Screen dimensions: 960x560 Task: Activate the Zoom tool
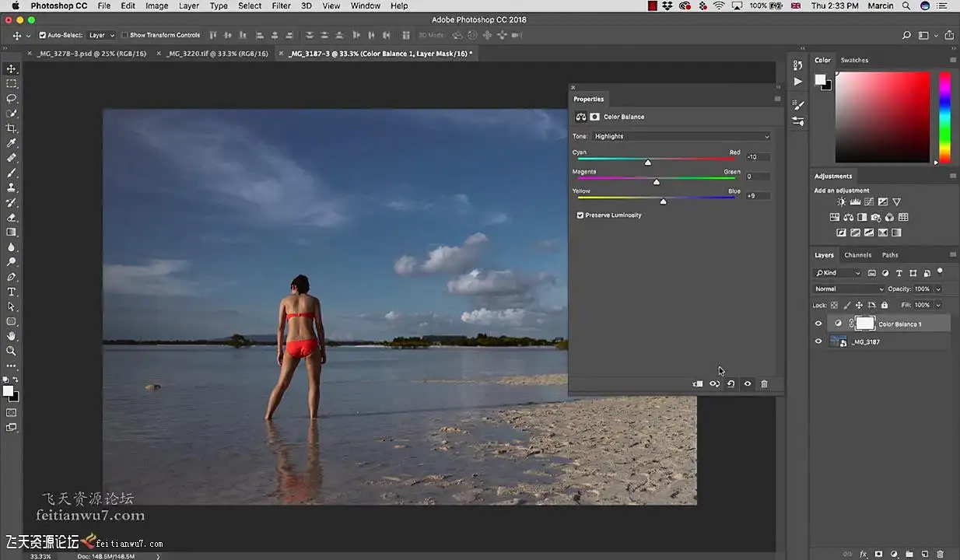pyautogui.click(x=12, y=351)
